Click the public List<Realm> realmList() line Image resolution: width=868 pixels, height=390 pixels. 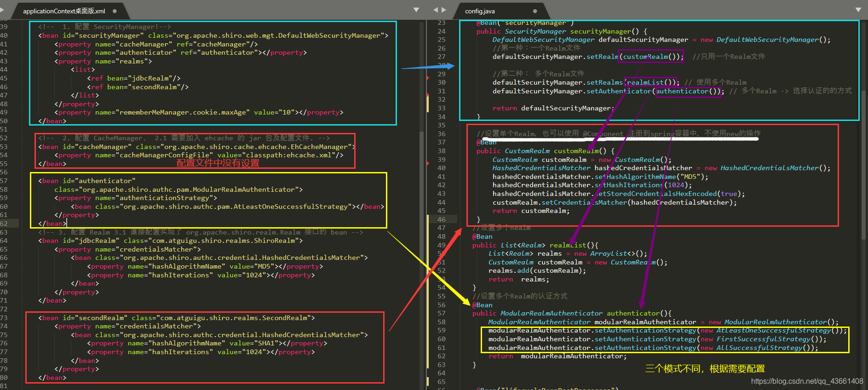pyautogui.click(x=535, y=245)
